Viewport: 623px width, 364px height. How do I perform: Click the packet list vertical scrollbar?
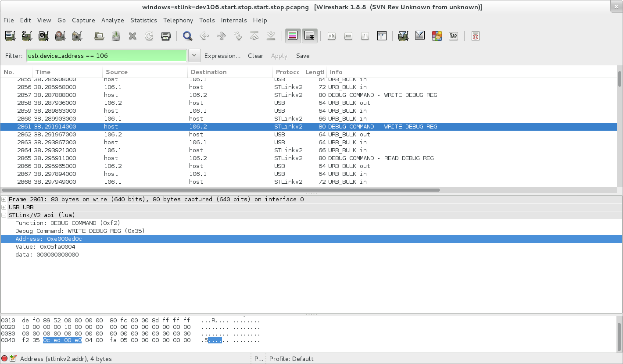pos(619,79)
